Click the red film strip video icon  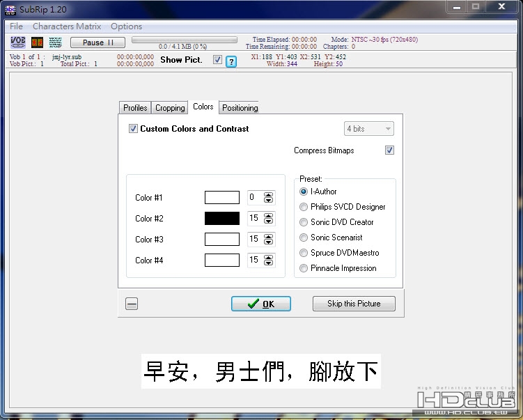[37, 42]
